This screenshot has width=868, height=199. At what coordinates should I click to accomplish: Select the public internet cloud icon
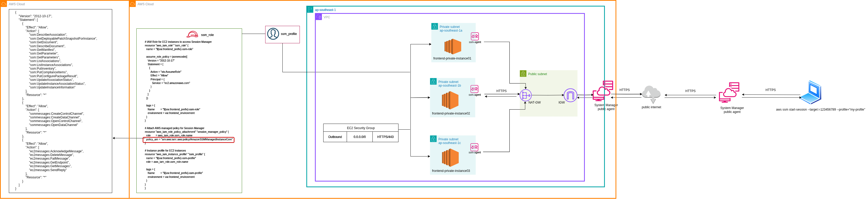pos(651,95)
